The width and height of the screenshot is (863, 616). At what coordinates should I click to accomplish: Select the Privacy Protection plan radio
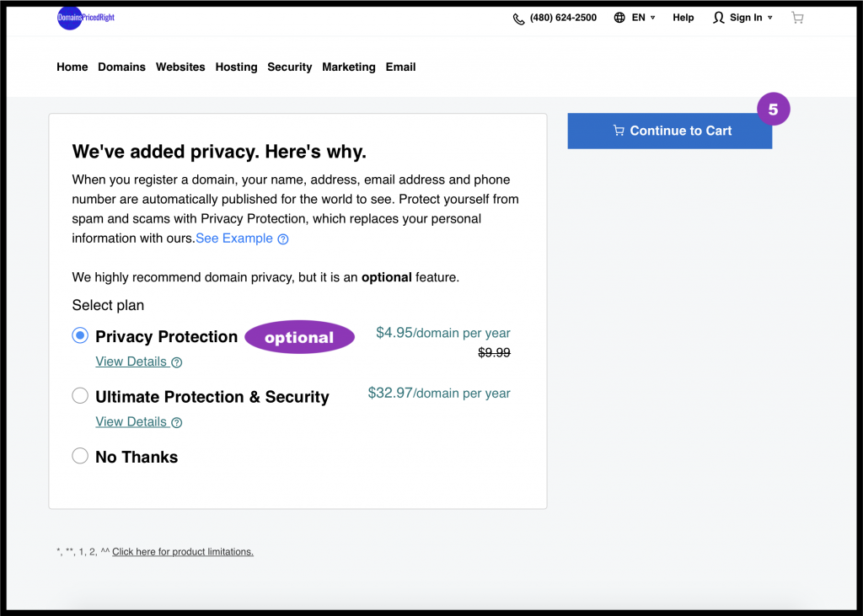pos(80,336)
